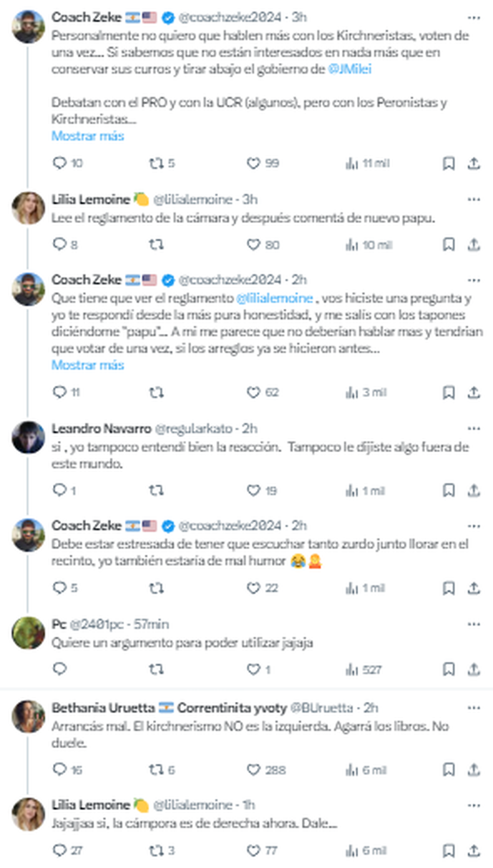The image size is (493, 868).
Task: Retweet Coach Zeke's first tweet
Action: pos(156,164)
